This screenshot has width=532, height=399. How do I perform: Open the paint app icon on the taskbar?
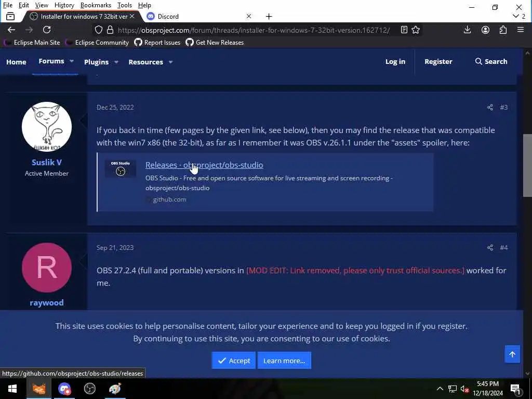115,389
